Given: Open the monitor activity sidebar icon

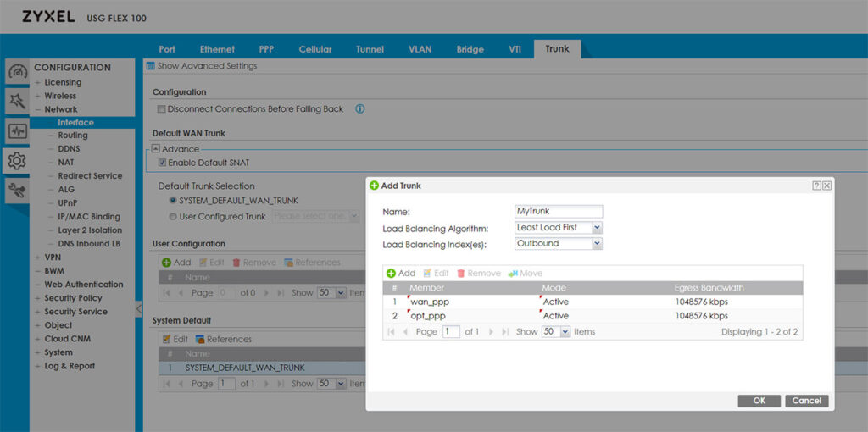Looking at the screenshot, I should click(x=17, y=131).
